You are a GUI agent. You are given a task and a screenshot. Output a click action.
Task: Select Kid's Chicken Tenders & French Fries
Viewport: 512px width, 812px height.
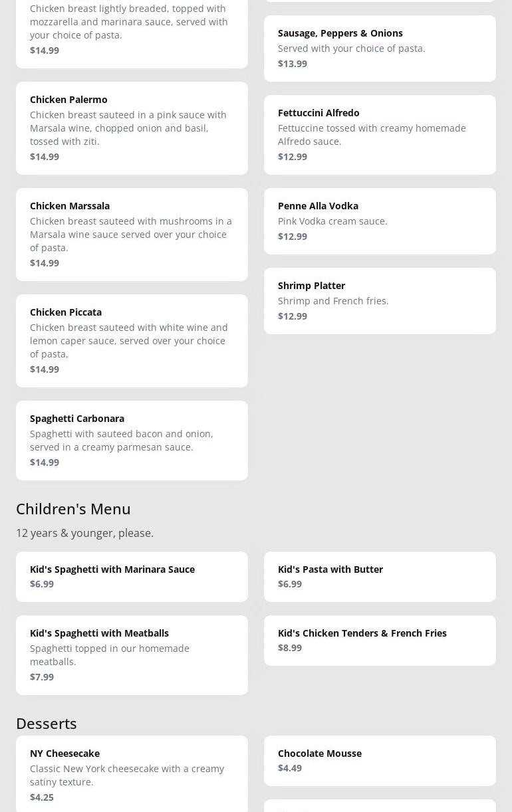[x=380, y=640]
